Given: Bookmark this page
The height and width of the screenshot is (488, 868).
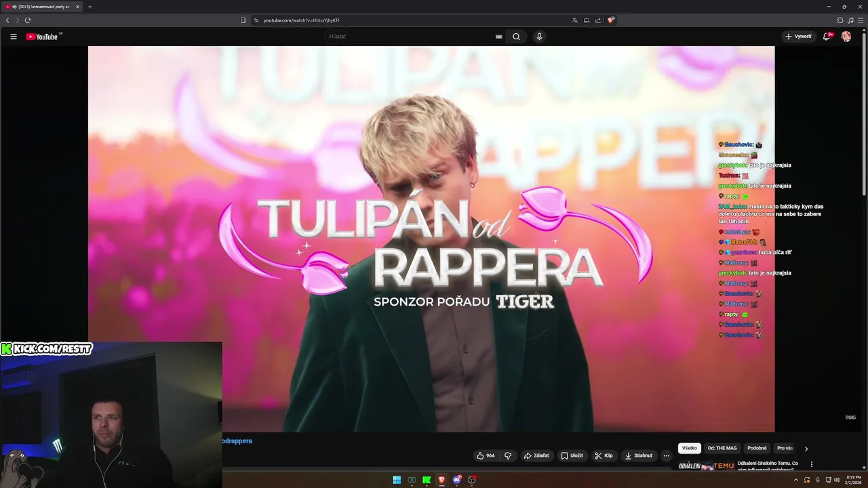Looking at the screenshot, I should pyautogui.click(x=243, y=20).
